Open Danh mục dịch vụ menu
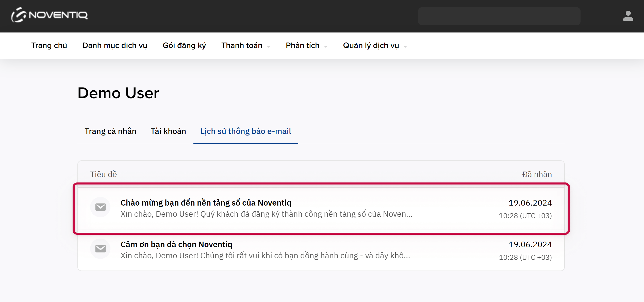This screenshot has width=644, height=302. point(115,45)
